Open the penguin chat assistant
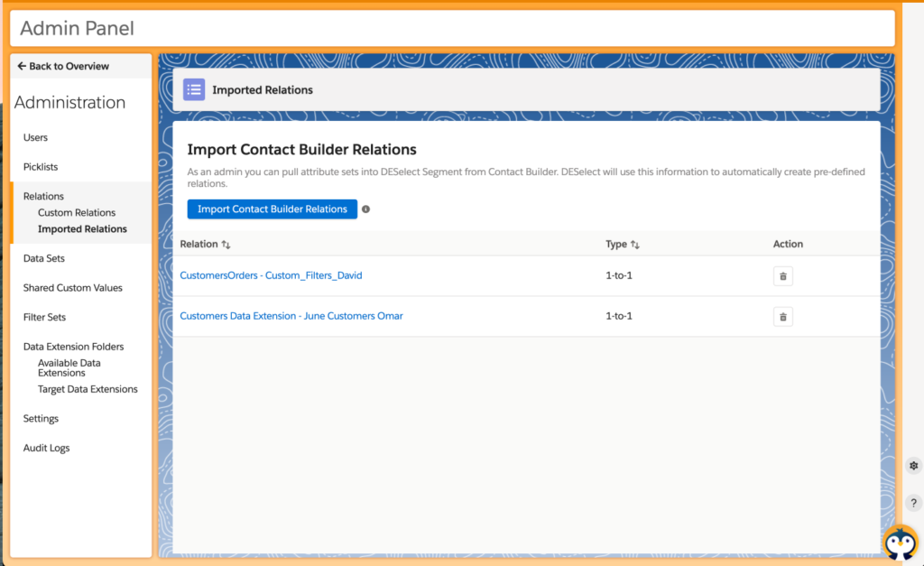 (x=900, y=543)
